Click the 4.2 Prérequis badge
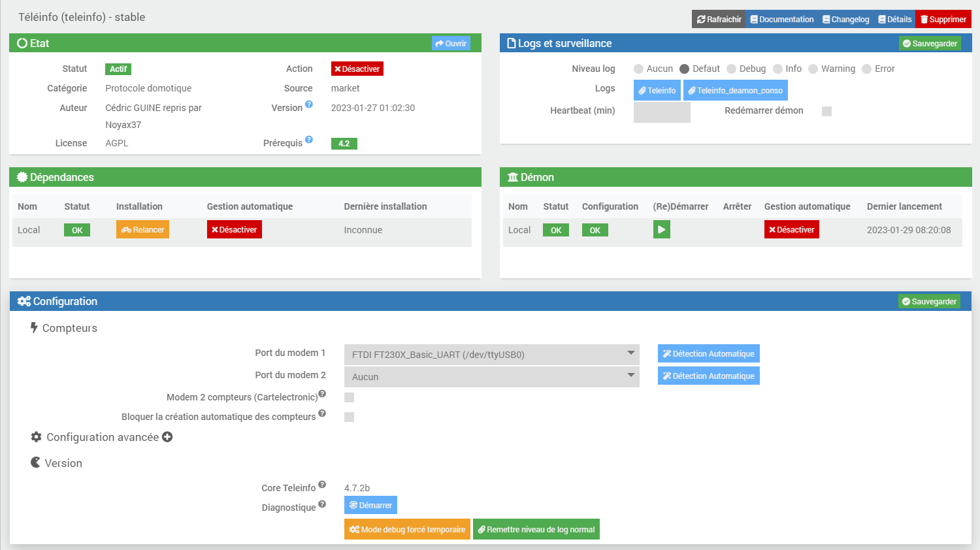 (344, 144)
